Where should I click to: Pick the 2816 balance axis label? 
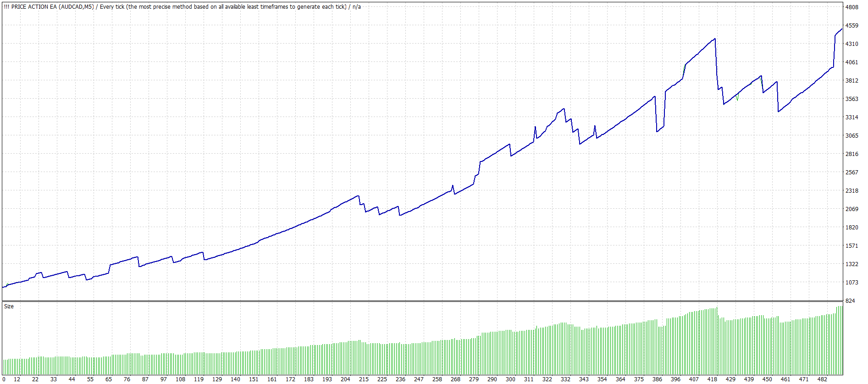[x=852, y=154]
